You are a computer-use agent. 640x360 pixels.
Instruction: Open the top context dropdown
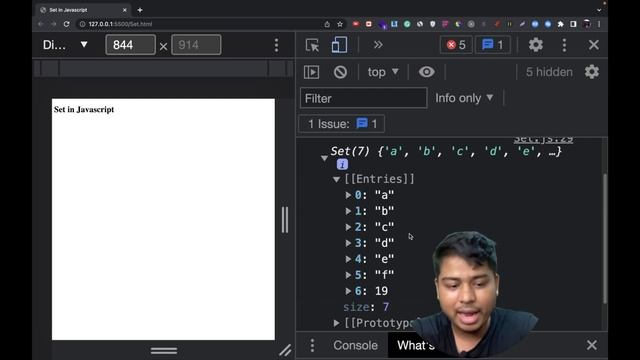(383, 72)
